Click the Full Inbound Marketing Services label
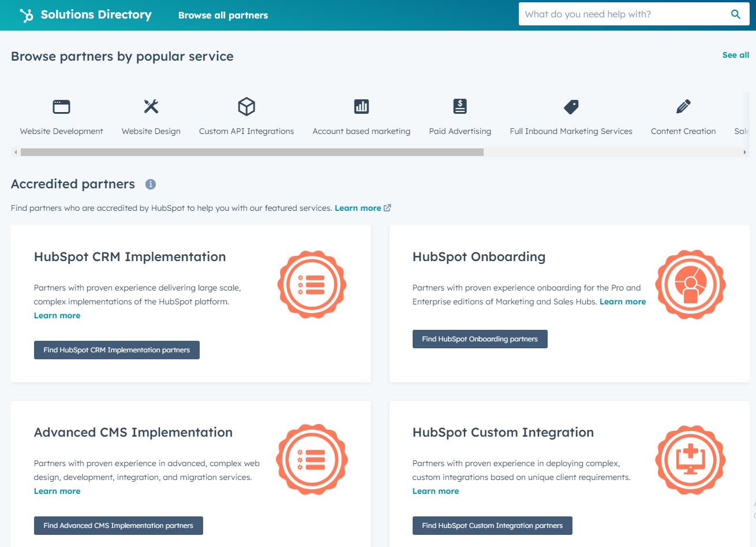756x547 pixels. [571, 131]
